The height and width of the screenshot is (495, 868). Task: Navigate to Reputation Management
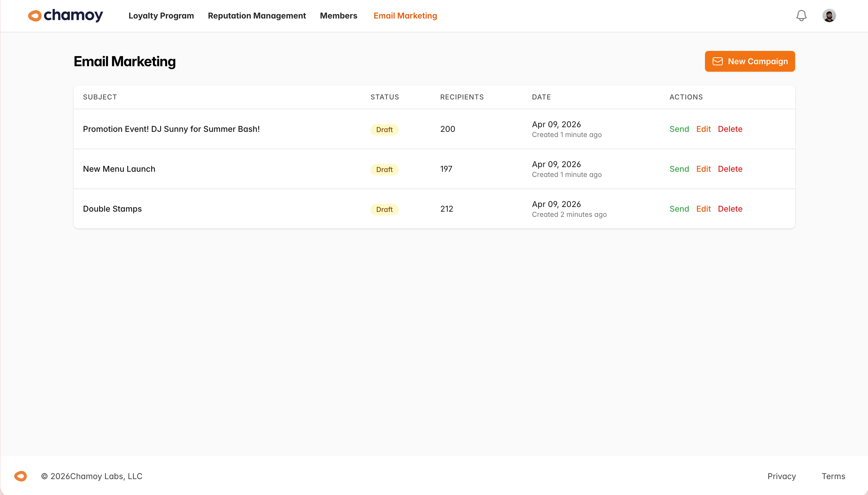coord(257,16)
